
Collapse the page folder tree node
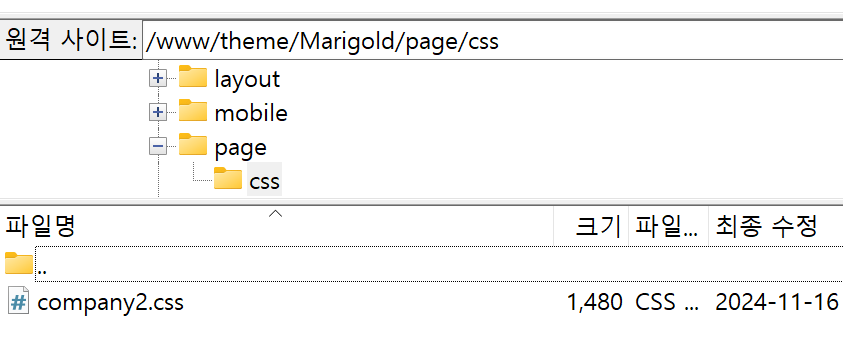pos(157,147)
